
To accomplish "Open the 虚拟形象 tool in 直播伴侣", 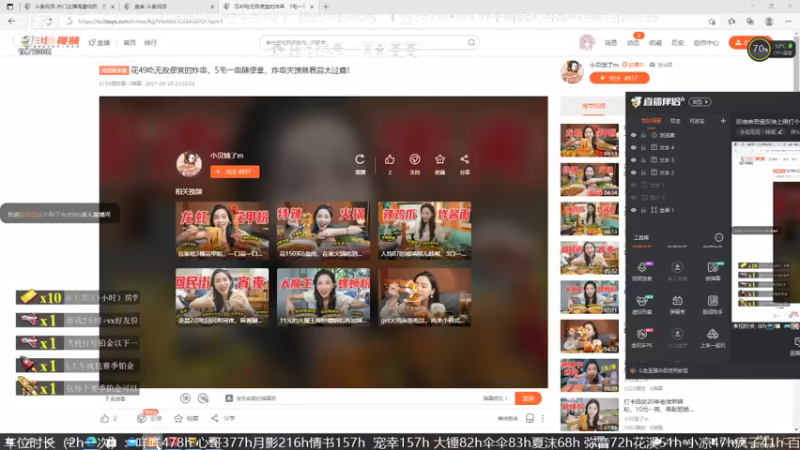I will (642, 304).
